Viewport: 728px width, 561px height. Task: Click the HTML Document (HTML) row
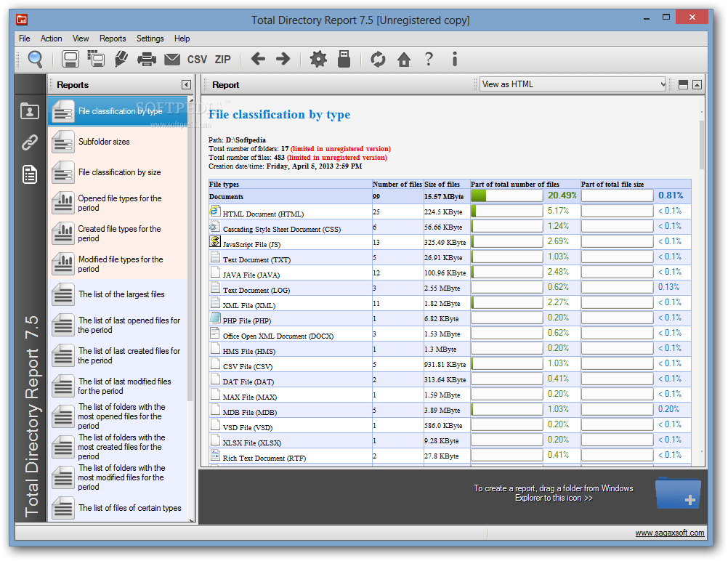click(x=450, y=211)
